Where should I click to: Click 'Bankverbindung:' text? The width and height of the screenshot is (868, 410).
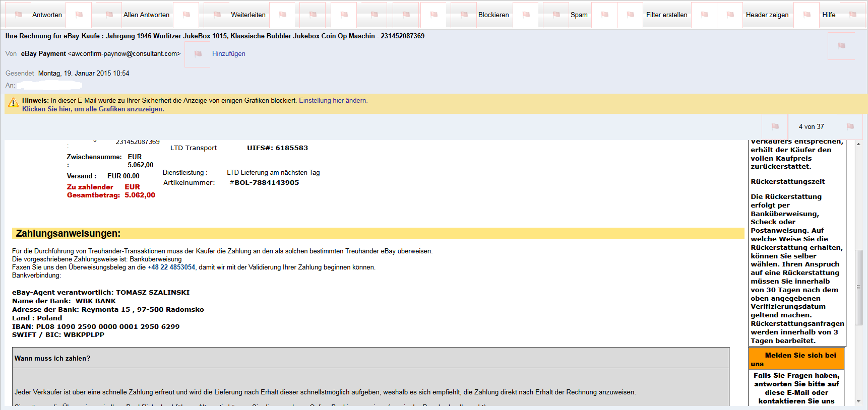pyautogui.click(x=36, y=276)
